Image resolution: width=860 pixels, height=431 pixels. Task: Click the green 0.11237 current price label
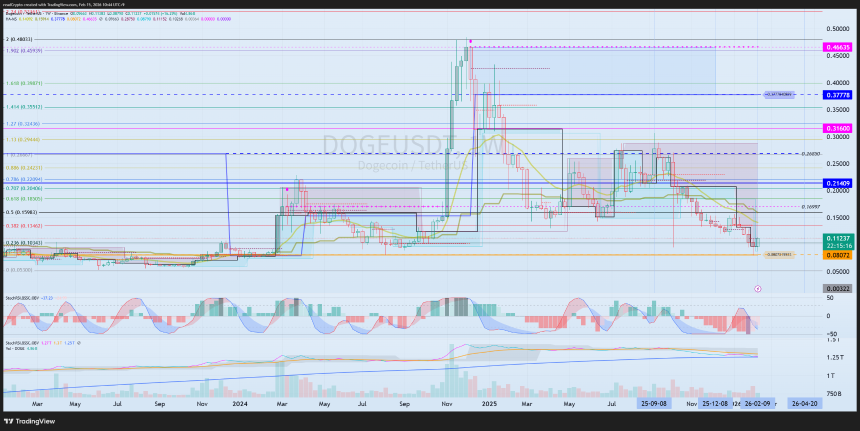[839, 238]
